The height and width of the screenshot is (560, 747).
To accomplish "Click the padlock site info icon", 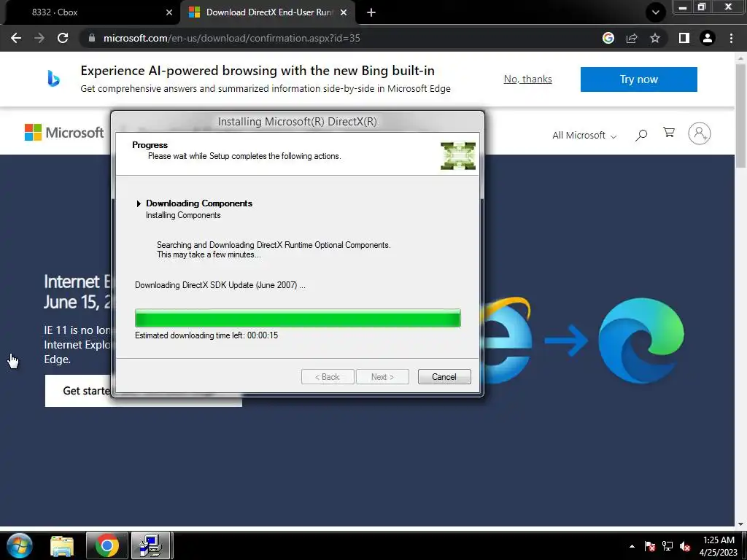I will pos(92,38).
